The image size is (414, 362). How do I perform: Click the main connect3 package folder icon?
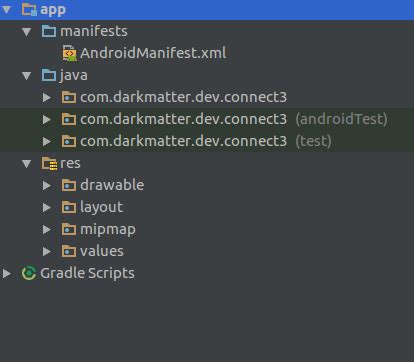69,97
